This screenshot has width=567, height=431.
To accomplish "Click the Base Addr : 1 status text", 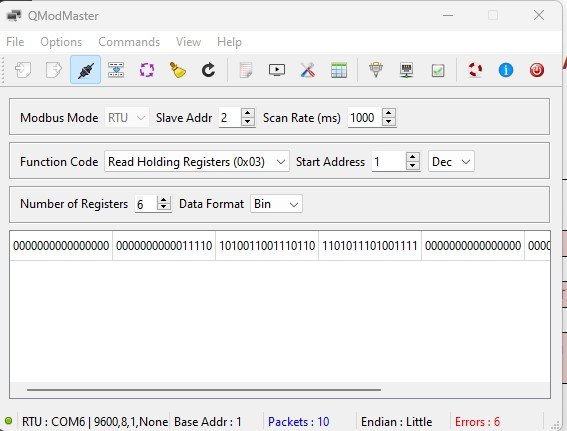I will coord(208,422).
